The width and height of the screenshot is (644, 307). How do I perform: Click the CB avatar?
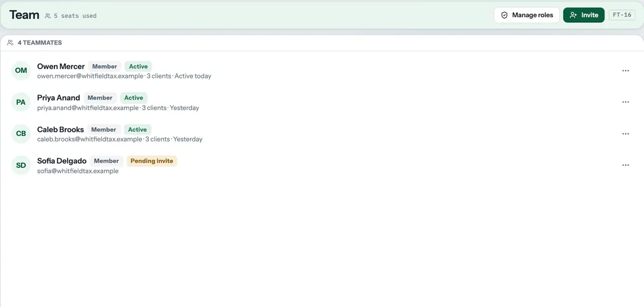pyautogui.click(x=21, y=134)
